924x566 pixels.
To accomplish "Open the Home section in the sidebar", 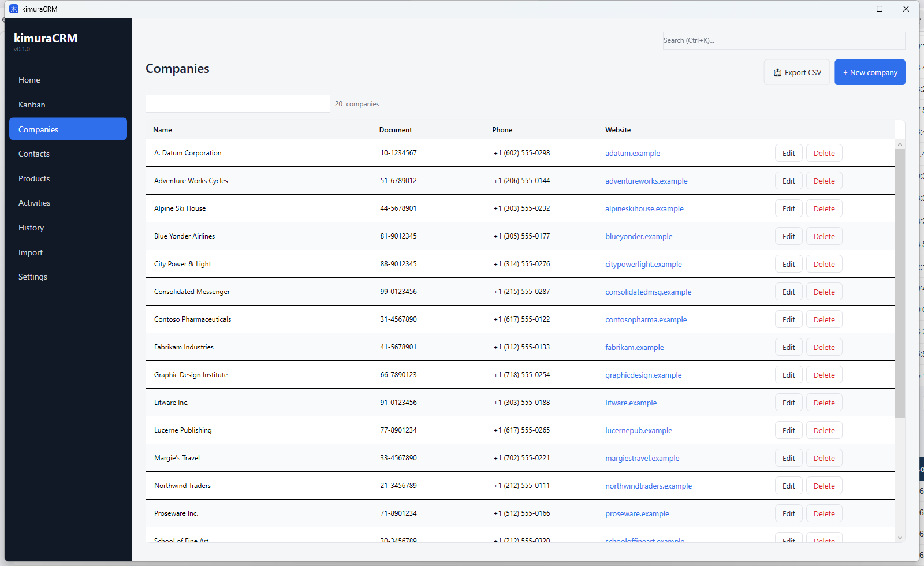I will [29, 80].
